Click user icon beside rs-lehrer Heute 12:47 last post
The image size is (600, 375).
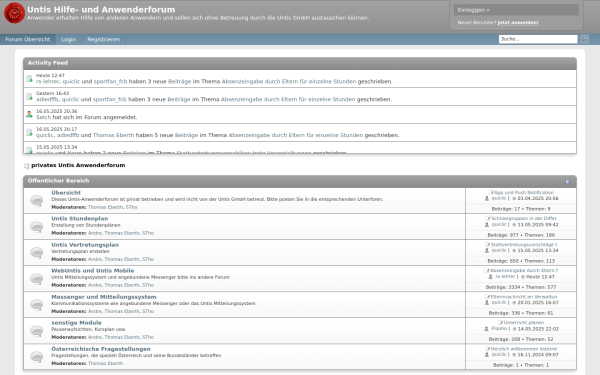coord(491,277)
